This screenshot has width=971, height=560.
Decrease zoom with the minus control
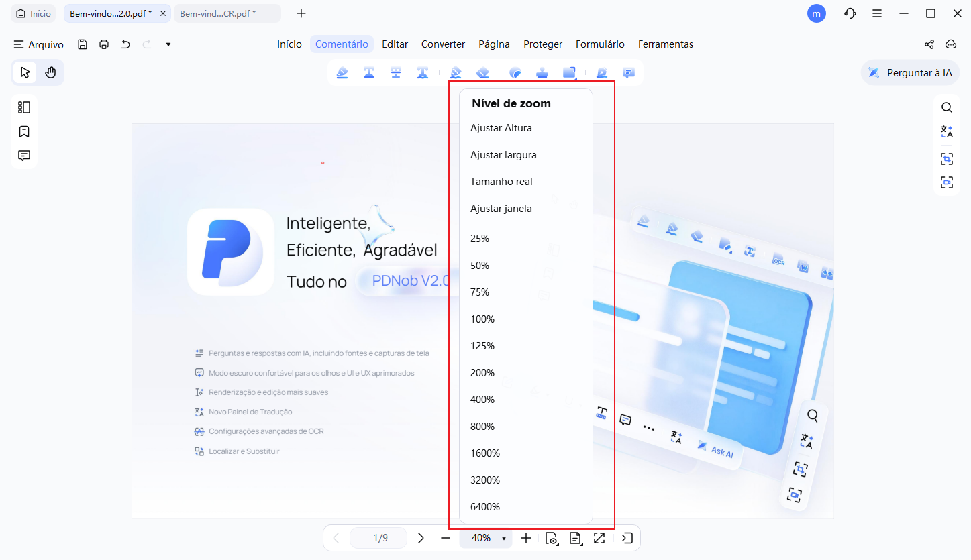coord(445,538)
